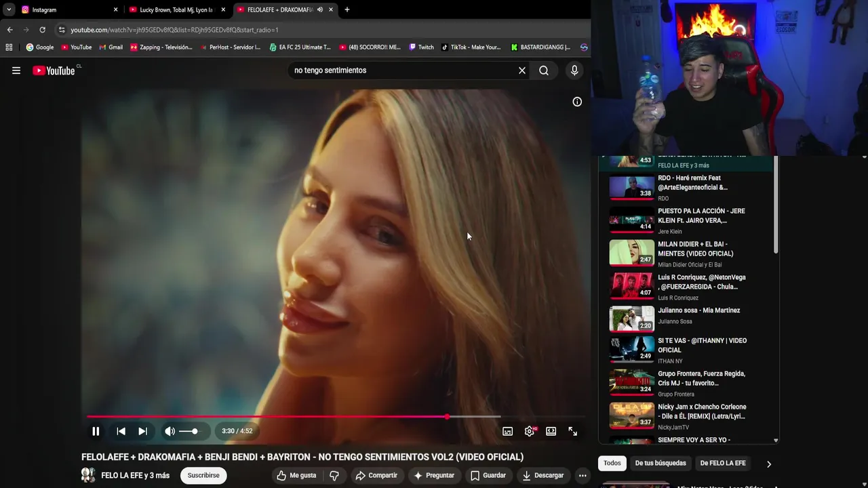Click the Suscribirse button
Image resolution: width=868 pixels, height=488 pixels.
pyautogui.click(x=203, y=475)
